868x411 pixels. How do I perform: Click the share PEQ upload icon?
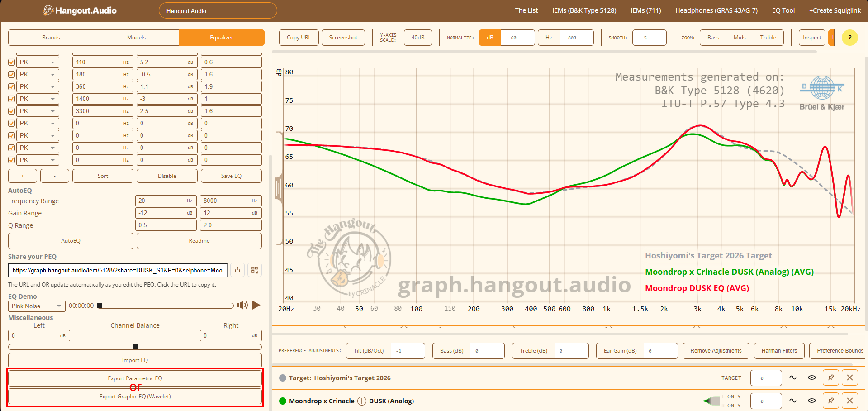237,270
